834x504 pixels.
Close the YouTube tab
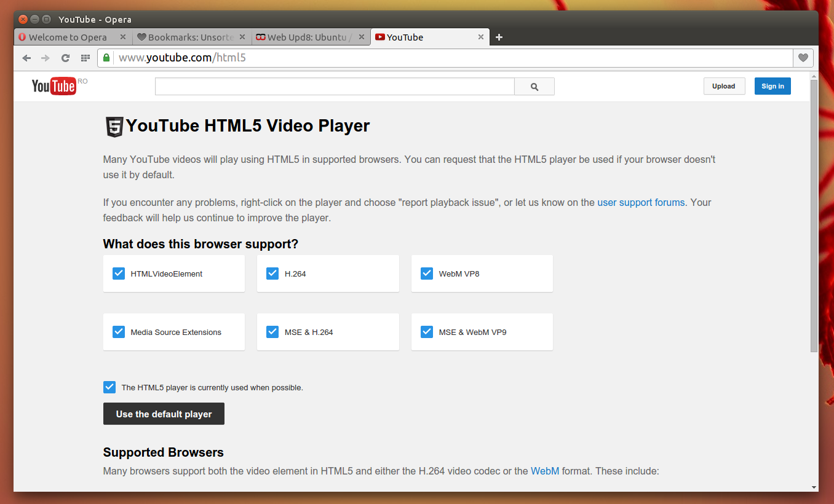481,37
